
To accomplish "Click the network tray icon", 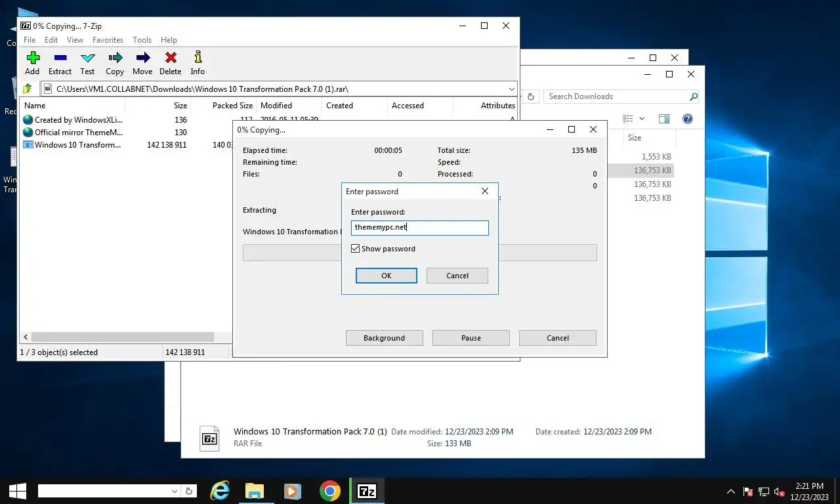I will point(764,492).
